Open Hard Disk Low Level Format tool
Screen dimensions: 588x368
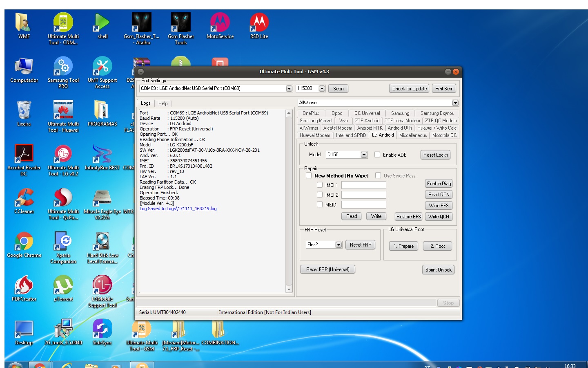[102, 248]
